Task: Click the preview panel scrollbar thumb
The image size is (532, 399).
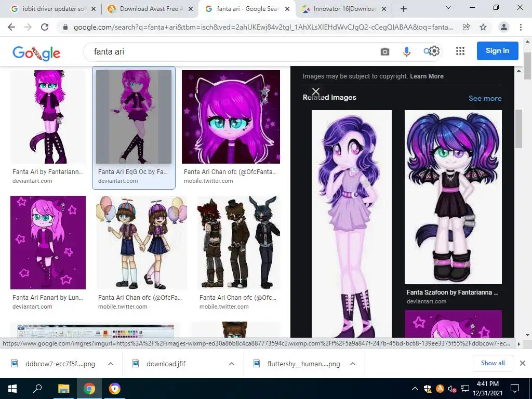Action: point(518,129)
